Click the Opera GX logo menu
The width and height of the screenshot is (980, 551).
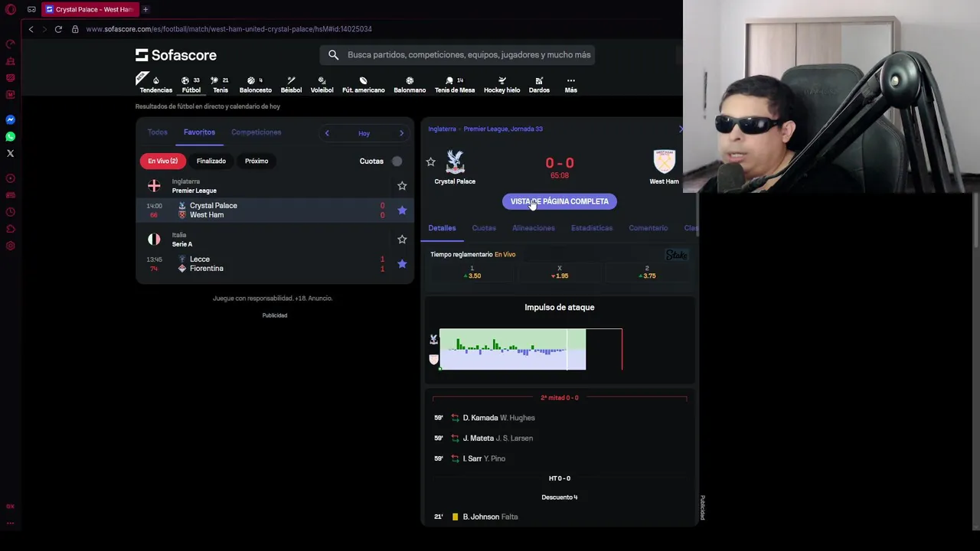(10, 9)
